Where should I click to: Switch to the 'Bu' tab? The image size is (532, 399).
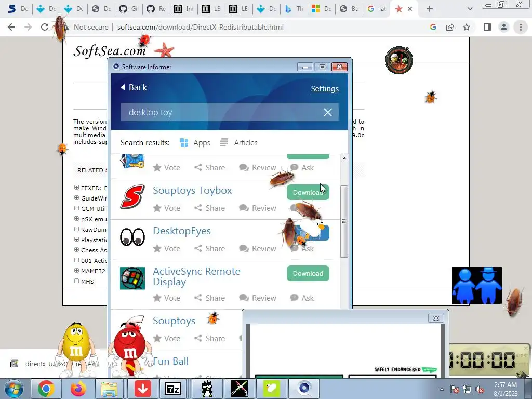(349, 9)
